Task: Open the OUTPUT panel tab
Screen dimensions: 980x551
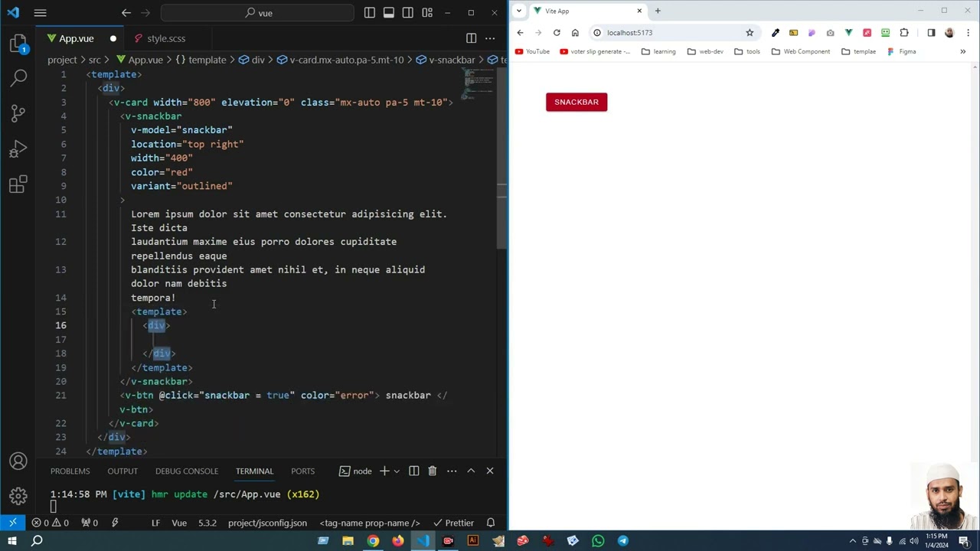Action: (x=122, y=471)
